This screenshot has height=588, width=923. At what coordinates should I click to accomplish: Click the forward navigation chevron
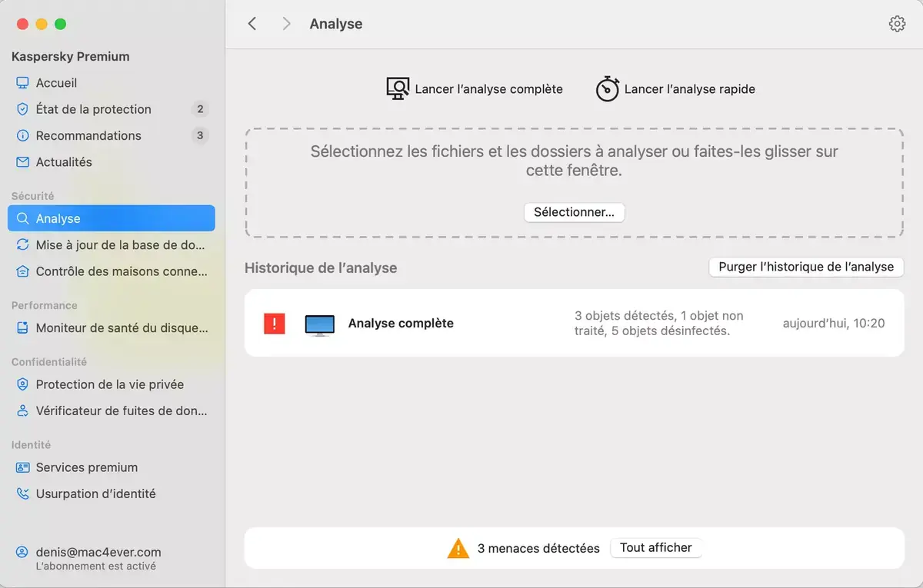point(286,23)
